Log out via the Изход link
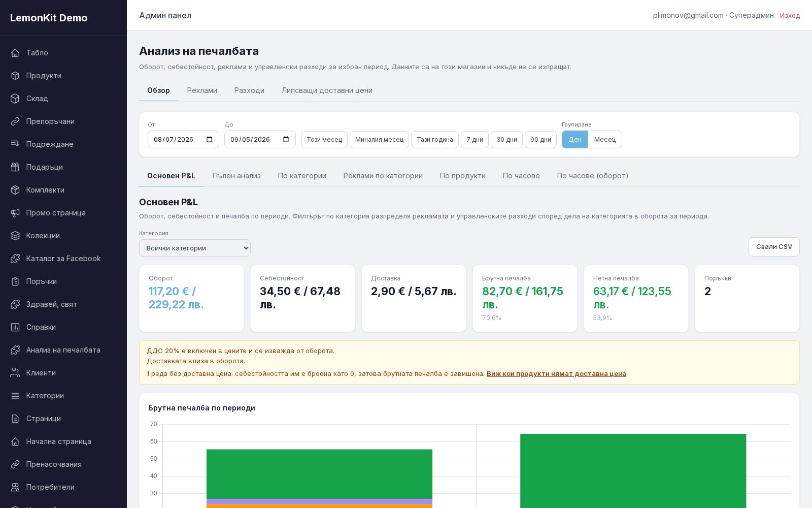This screenshot has height=508, width=812. [x=790, y=16]
